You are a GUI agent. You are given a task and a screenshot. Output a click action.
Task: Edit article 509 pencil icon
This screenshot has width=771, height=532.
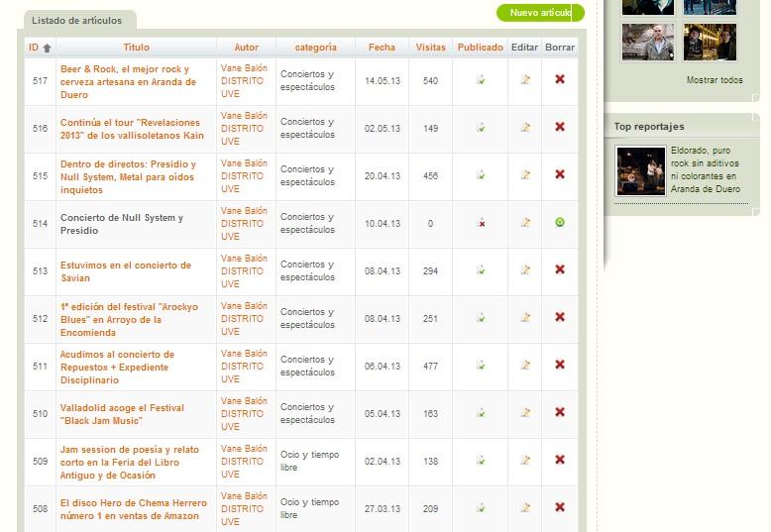[525, 460]
